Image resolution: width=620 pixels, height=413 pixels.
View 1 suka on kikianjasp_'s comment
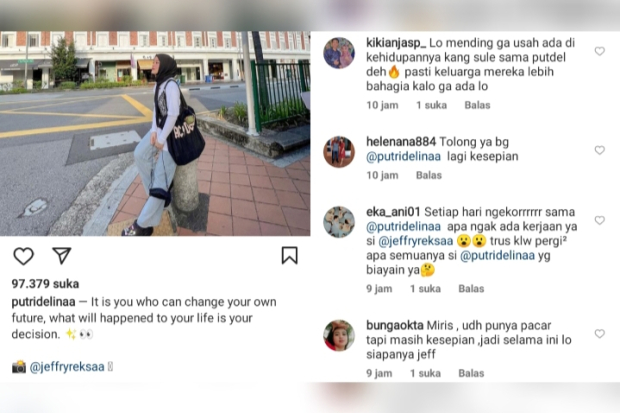(x=431, y=105)
